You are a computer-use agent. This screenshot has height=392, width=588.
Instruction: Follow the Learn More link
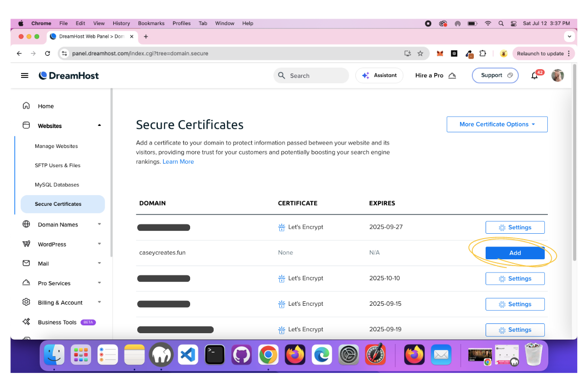178,162
